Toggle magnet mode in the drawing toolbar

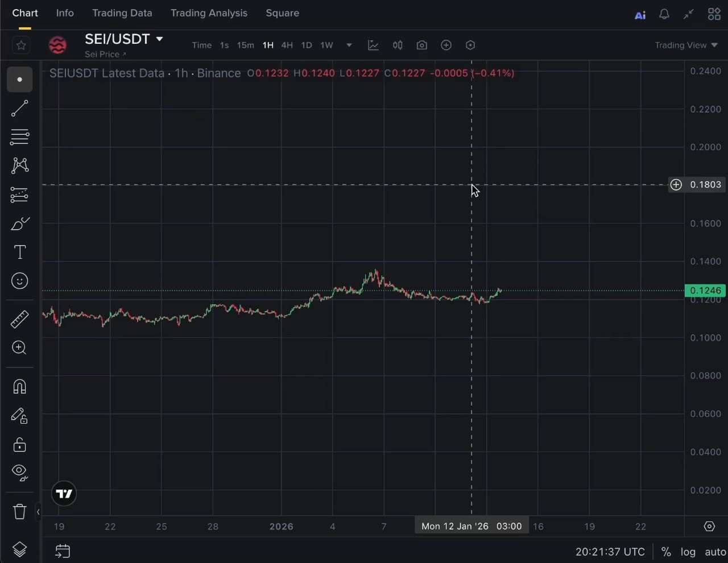point(19,387)
